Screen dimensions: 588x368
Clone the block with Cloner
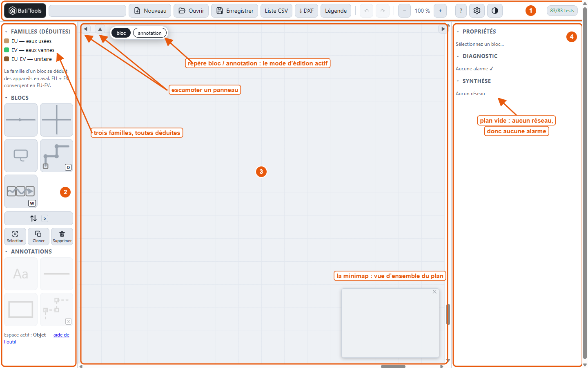(x=38, y=236)
